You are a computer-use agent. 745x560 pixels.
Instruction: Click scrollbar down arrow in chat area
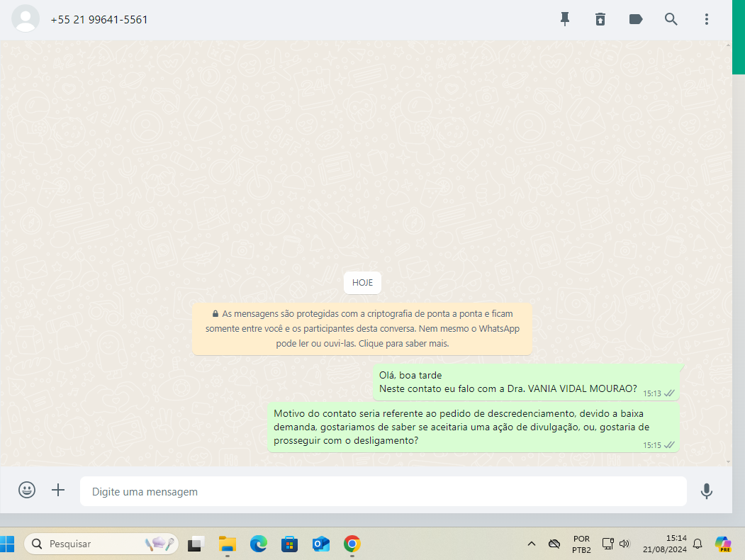(x=729, y=461)
